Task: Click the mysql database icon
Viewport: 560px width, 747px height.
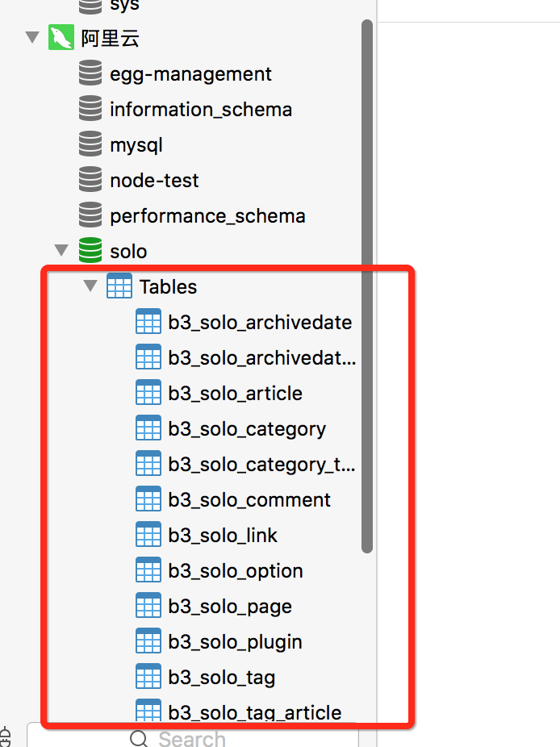Action: click(x=90, y=144)
